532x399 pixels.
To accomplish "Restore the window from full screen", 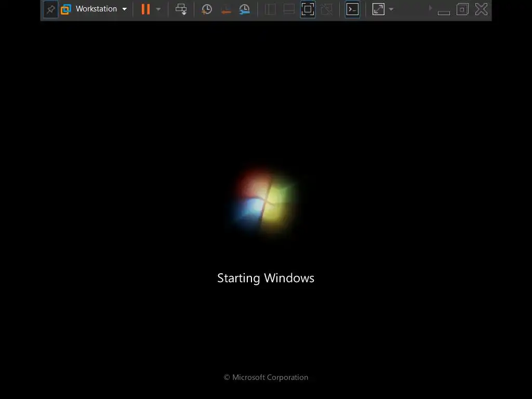I will (x=462, y=9).
